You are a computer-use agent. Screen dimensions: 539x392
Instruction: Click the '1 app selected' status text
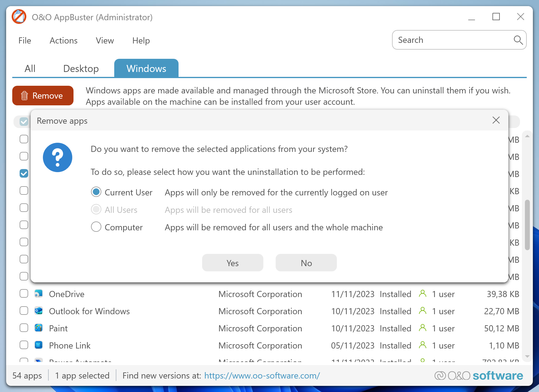(x=82, y=375)
